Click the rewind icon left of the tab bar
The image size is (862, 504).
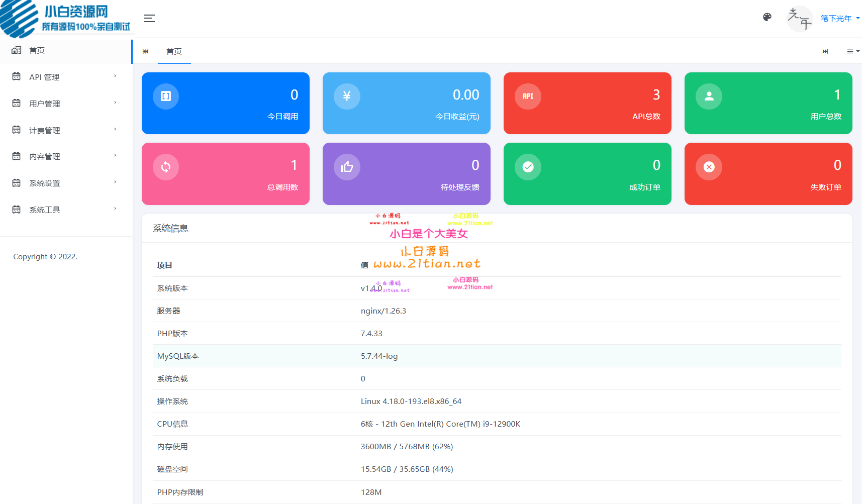[145, 51]
